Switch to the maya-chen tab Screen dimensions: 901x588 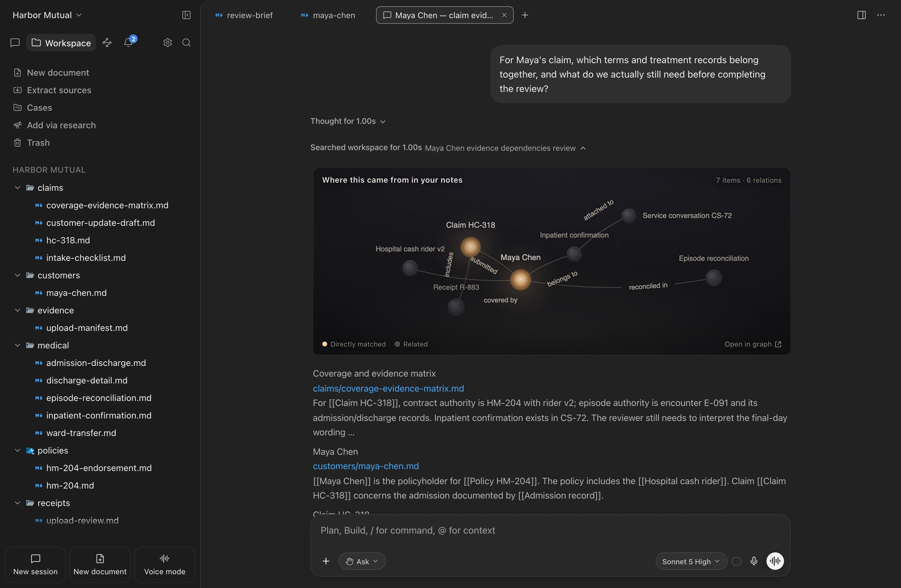[x=328, y=15]
